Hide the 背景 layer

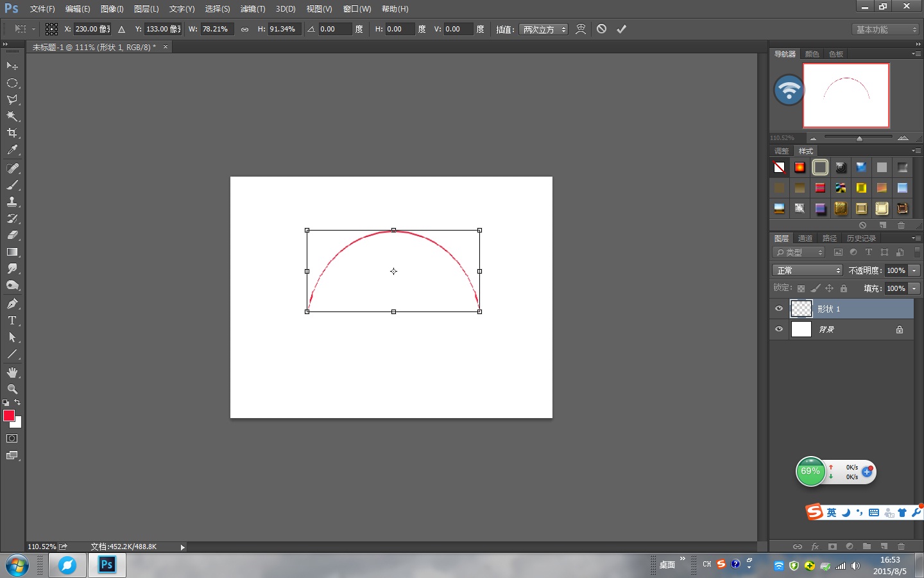tap(779, 329)
